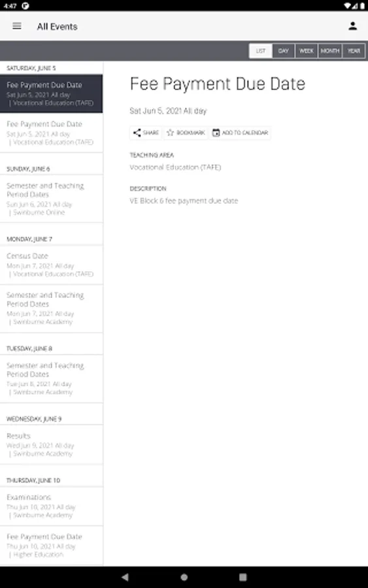Image resolution: width=368 pixels, height=588 pixels.
Task: Switch to Month view
Action: click(329, 51)
